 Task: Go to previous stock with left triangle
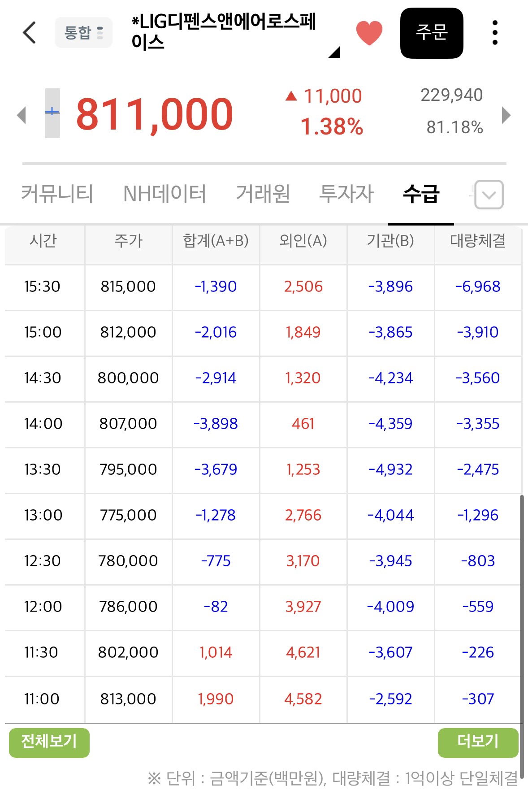point(22,115)
